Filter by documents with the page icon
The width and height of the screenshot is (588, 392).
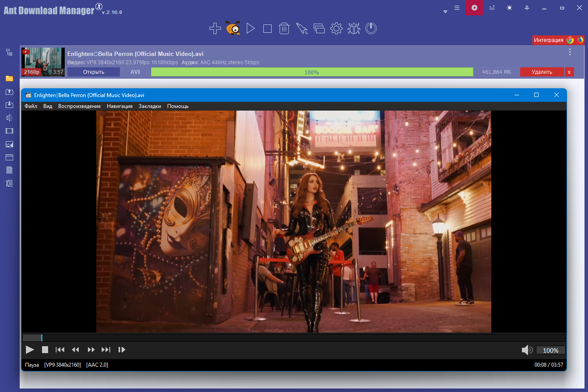[9, 170]
